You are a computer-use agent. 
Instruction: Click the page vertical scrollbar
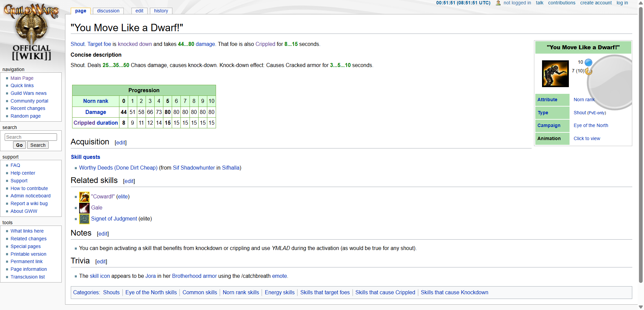coord(641,144)
